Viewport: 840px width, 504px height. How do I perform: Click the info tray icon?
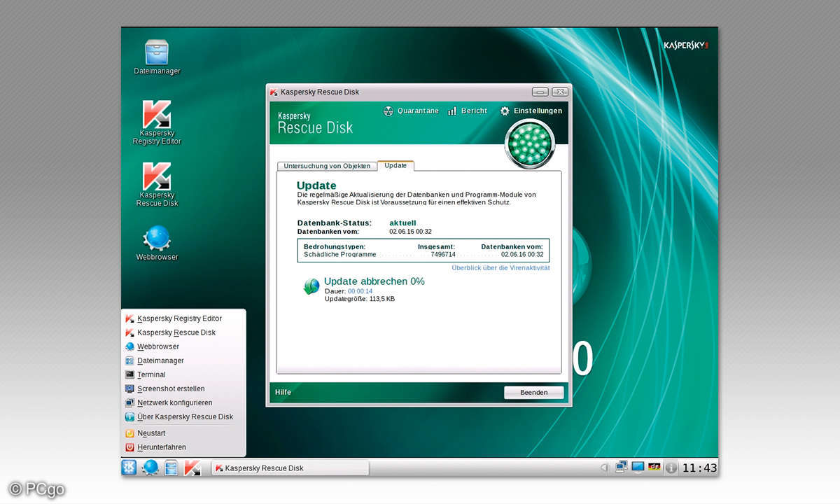click(x=671, y=468)
